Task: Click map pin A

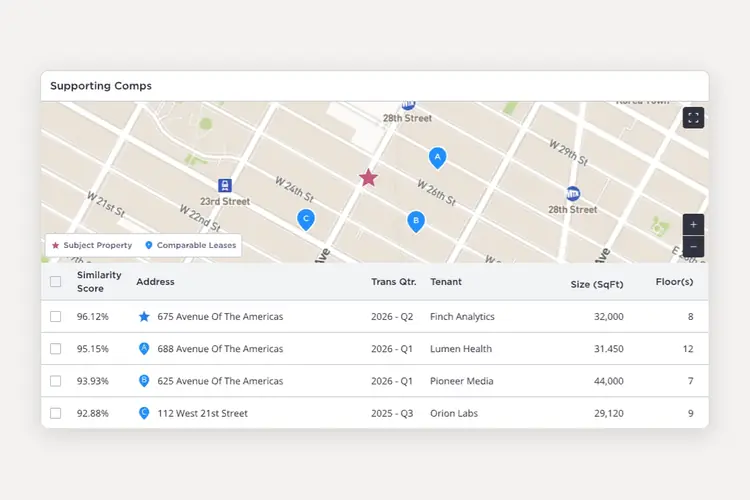Action: pos(437,158)
